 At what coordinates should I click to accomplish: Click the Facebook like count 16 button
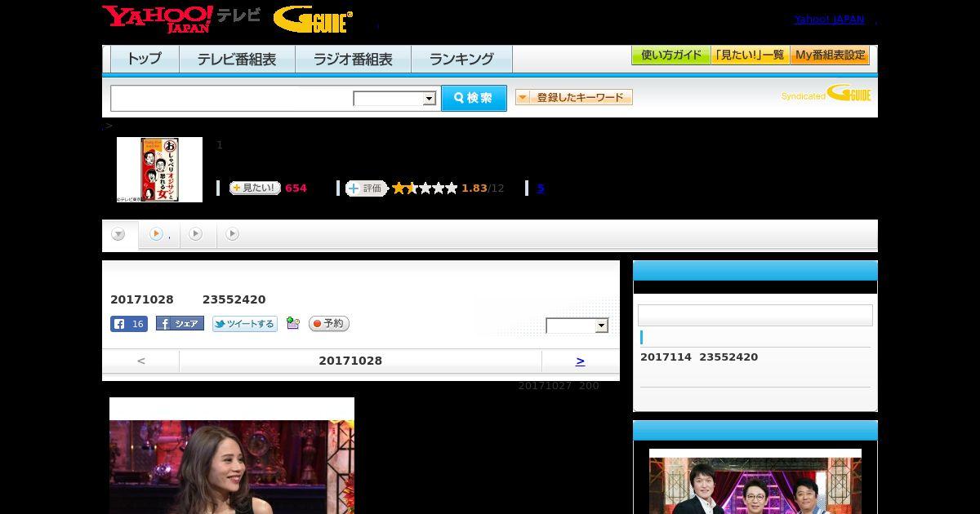click(x=129, y=324)
